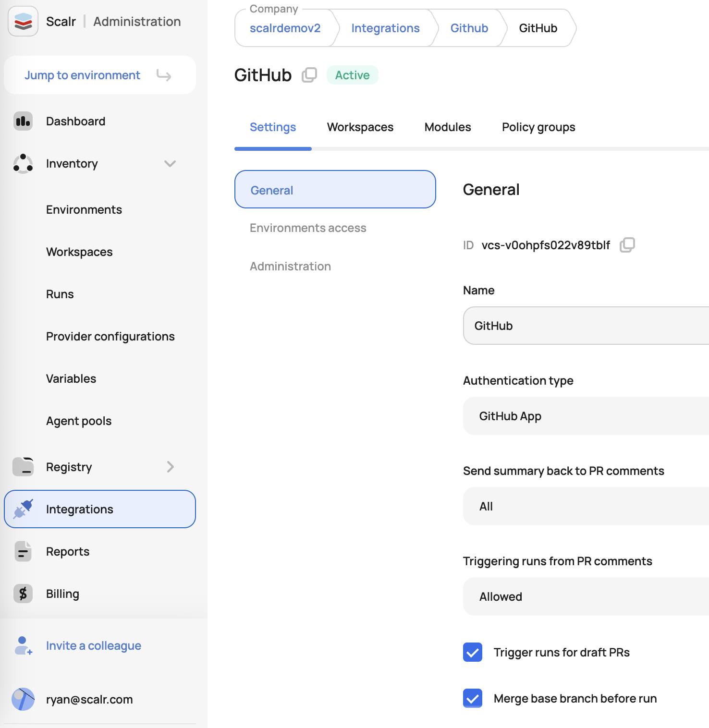709x728 pixels.
Task: Open Billing in the sidebar
Action: click(62, 594)
